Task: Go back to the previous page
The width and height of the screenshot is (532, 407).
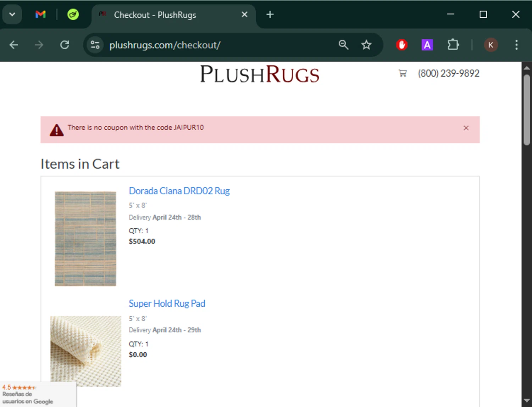Action: pos(14,45)
